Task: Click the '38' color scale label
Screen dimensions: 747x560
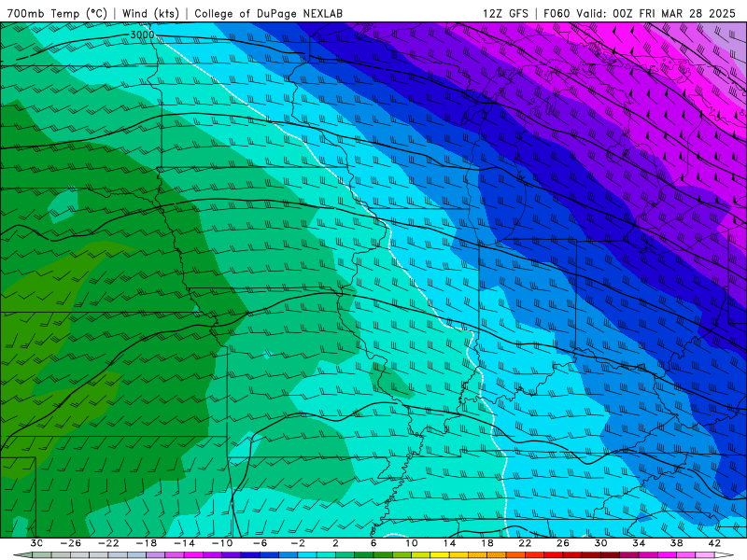Action: (x=676, y=543)
